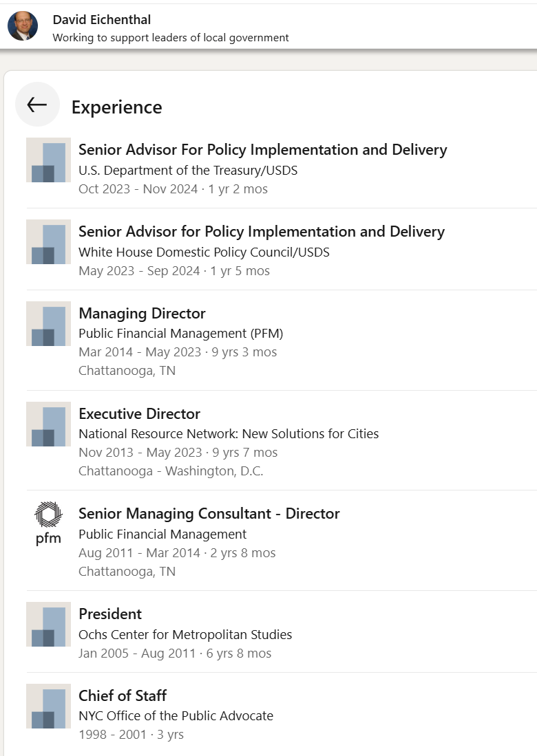Open the National Resource Network logo icon

[48, 424]
